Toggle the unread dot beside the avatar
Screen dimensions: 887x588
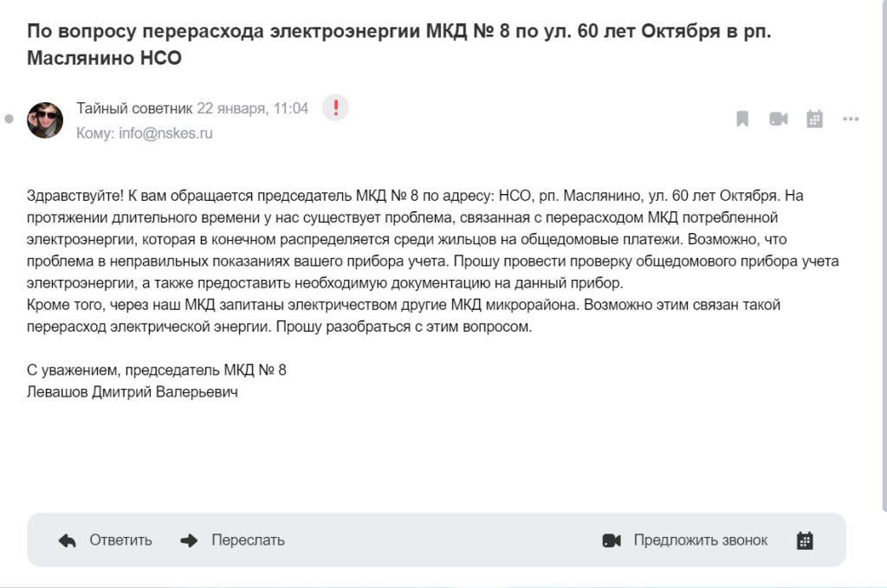tap(10, 120)
